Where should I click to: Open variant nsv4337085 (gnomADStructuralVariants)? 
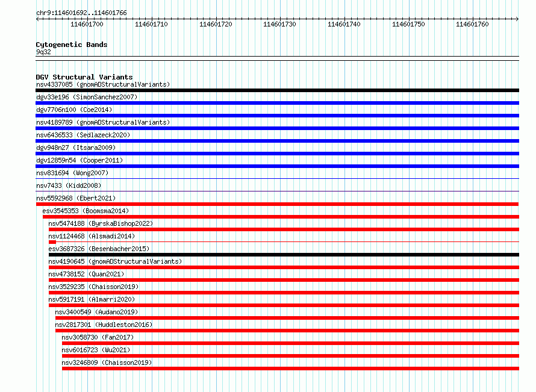103,84
